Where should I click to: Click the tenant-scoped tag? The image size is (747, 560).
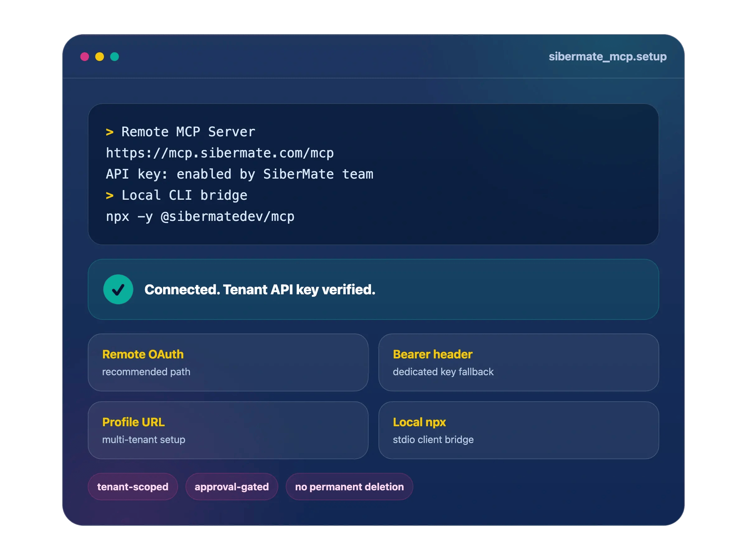coord(133,487)
